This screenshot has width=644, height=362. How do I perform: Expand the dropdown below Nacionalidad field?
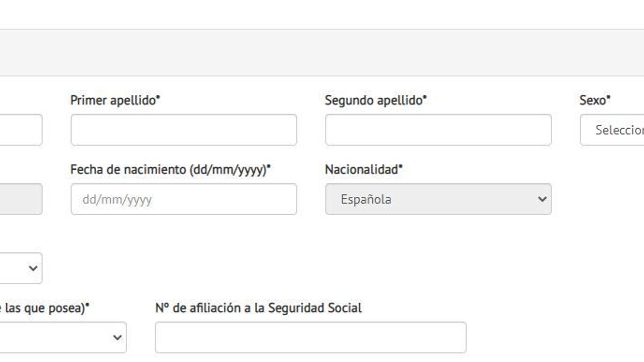(x=20, y=268)
